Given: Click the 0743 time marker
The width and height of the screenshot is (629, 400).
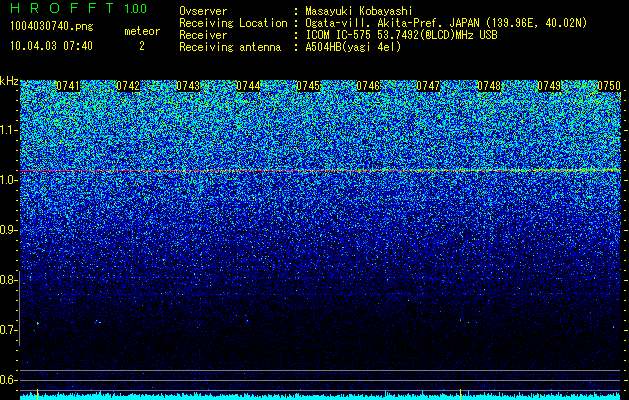Looking at the screenshot, I should coord(188,86).
